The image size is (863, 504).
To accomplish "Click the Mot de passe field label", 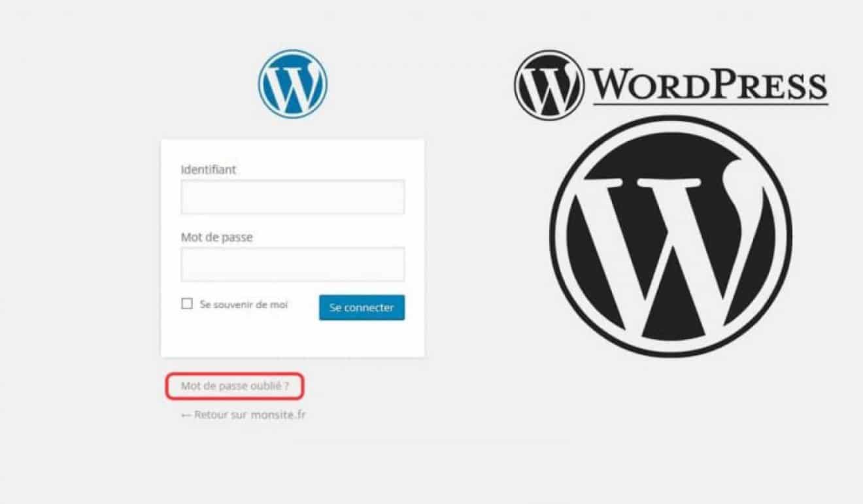I will (x=216, y=237).
